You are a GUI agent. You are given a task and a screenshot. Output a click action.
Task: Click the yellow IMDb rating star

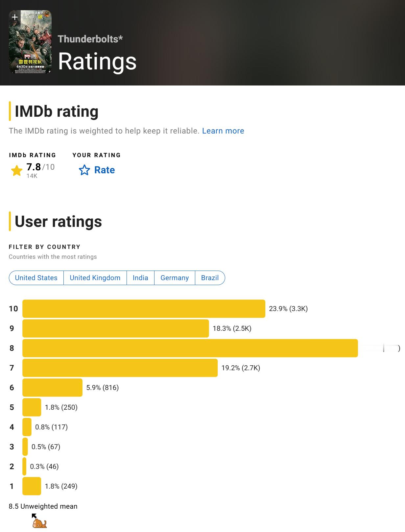[16, 171]
